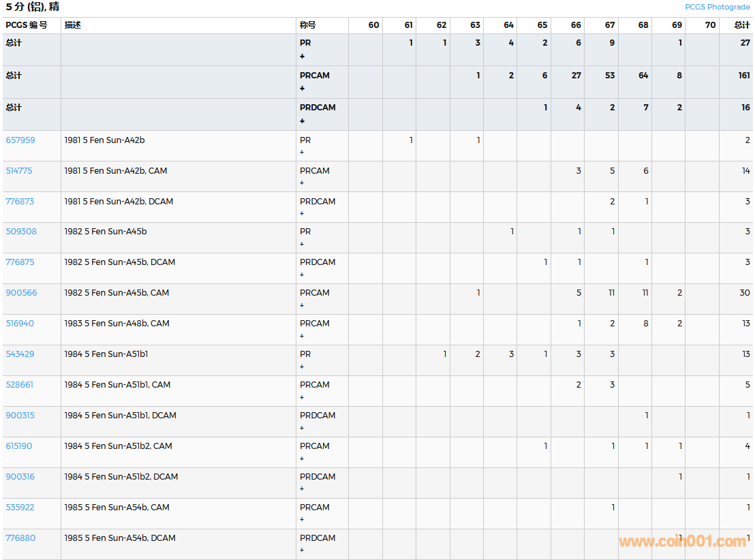
Task: Open the PCGS Photograde link
Action: pos(717,7)
